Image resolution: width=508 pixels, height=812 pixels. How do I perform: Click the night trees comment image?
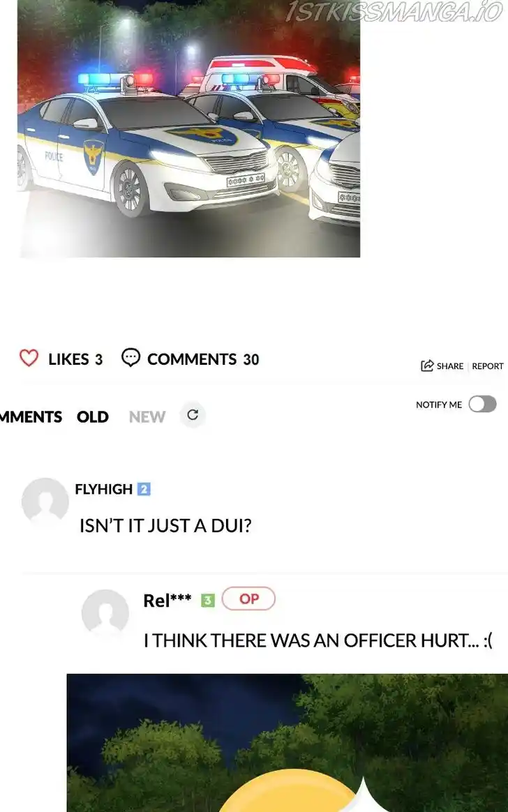(x=287, y=743)
